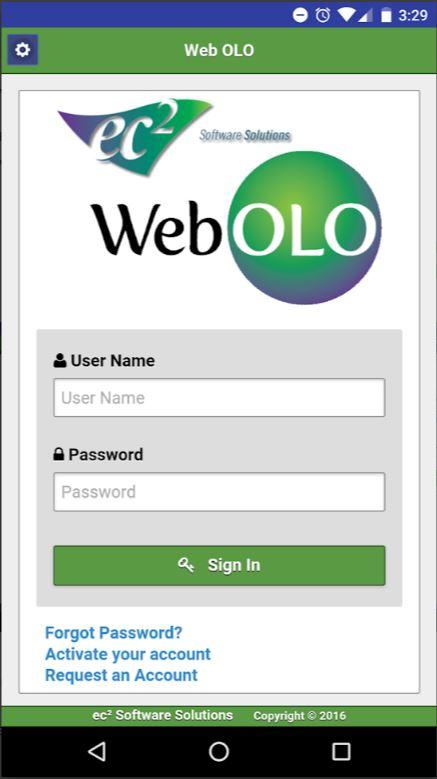The width and height of the screenshot is (437, 779).
Task: Click the Web OLO header title
Action: 219,50
